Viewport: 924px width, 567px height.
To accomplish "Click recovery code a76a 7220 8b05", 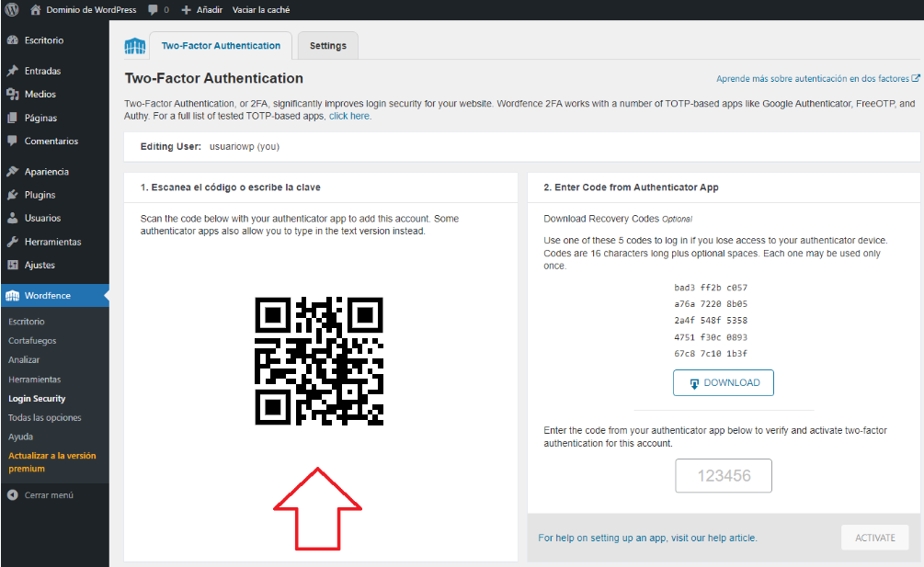I will click(x=711, y=304).
